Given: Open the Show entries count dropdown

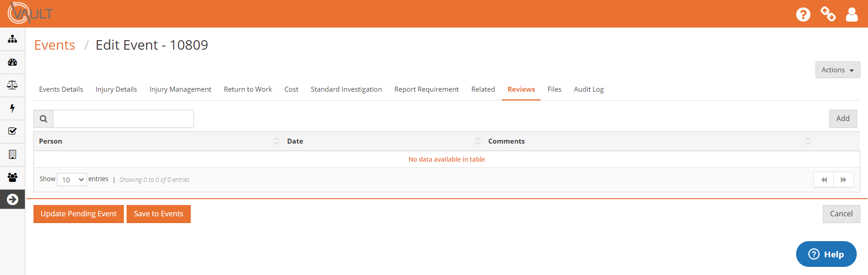Looking at the screenshot, I should [x=72, y=179].
